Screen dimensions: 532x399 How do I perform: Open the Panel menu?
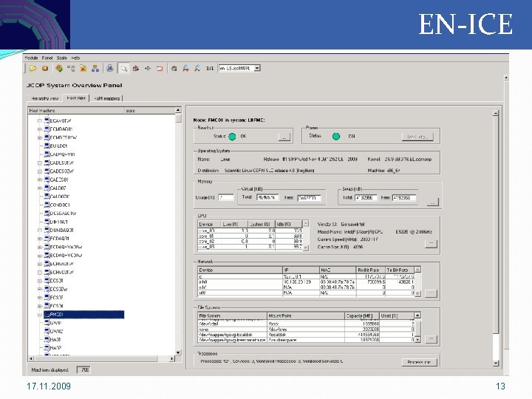point(47,58)
